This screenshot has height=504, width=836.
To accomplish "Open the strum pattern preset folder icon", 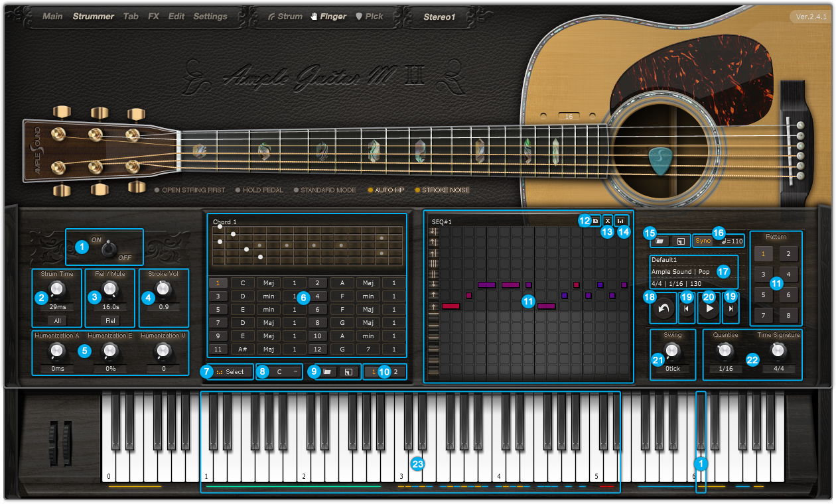I will (660, 241).
